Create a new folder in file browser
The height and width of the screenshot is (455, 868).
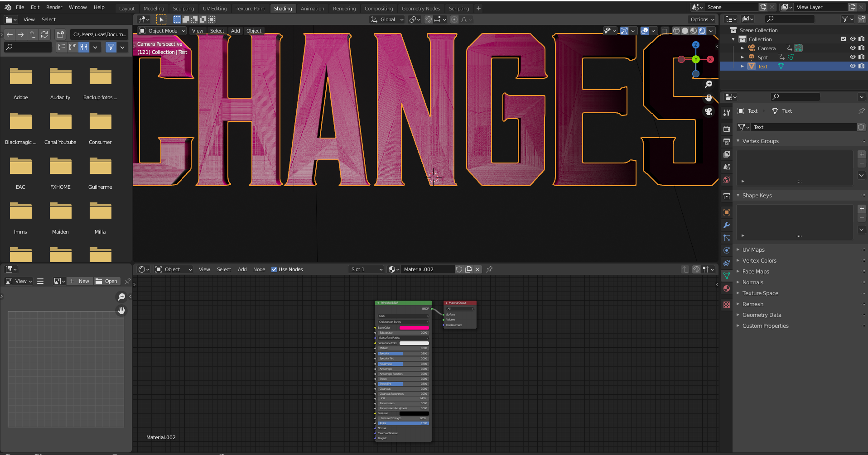click(60, 34)
